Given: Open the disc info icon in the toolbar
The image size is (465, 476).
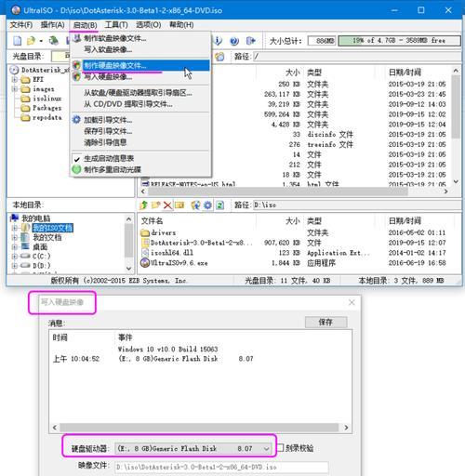Looking at the screenshot, I should coord(219,41).
